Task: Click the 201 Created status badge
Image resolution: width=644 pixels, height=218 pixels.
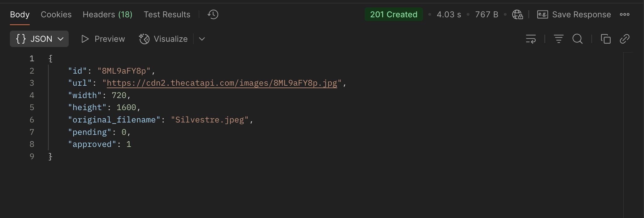Action: tap(394, 15)
